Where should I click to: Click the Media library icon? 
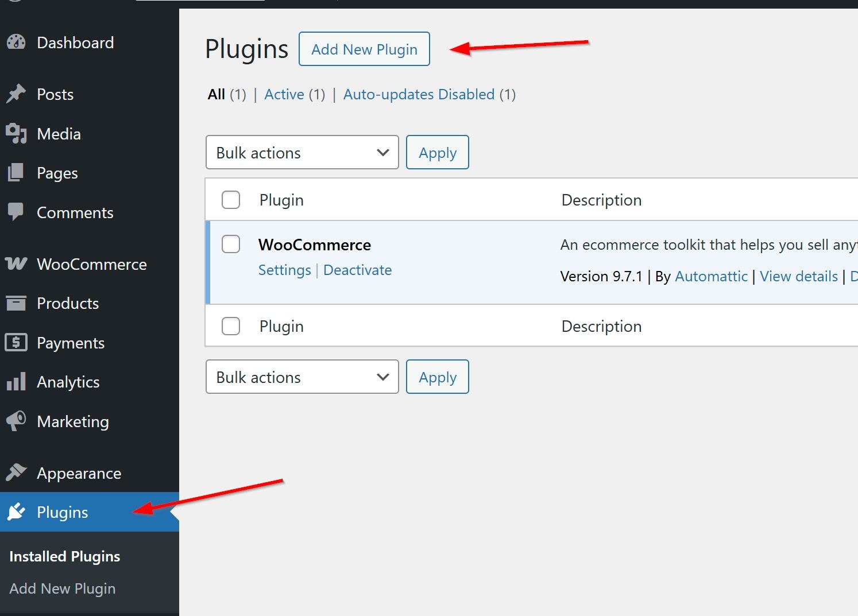(17, 133)
